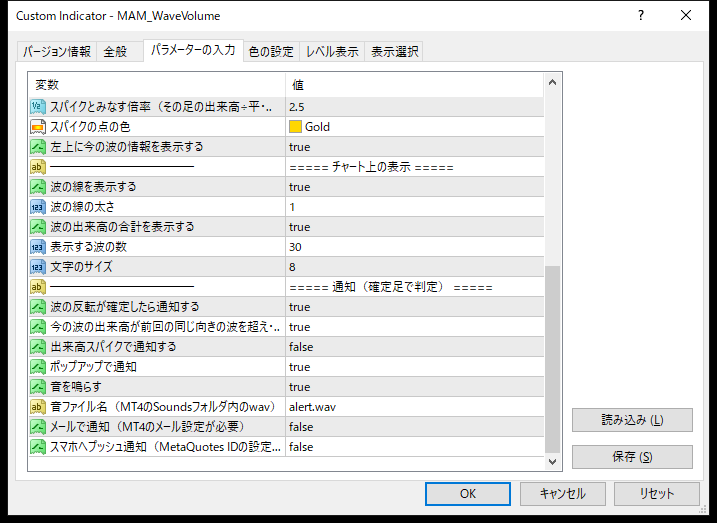Select the true value of 波の出来高の合計を表示する
The image size is (717, 523).
(300, 227)
